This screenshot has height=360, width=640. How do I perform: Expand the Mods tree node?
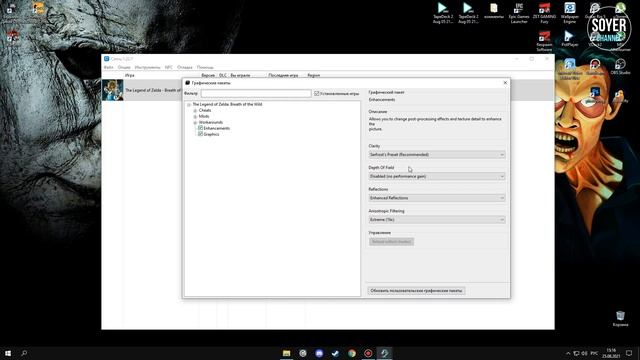(195, 116)
